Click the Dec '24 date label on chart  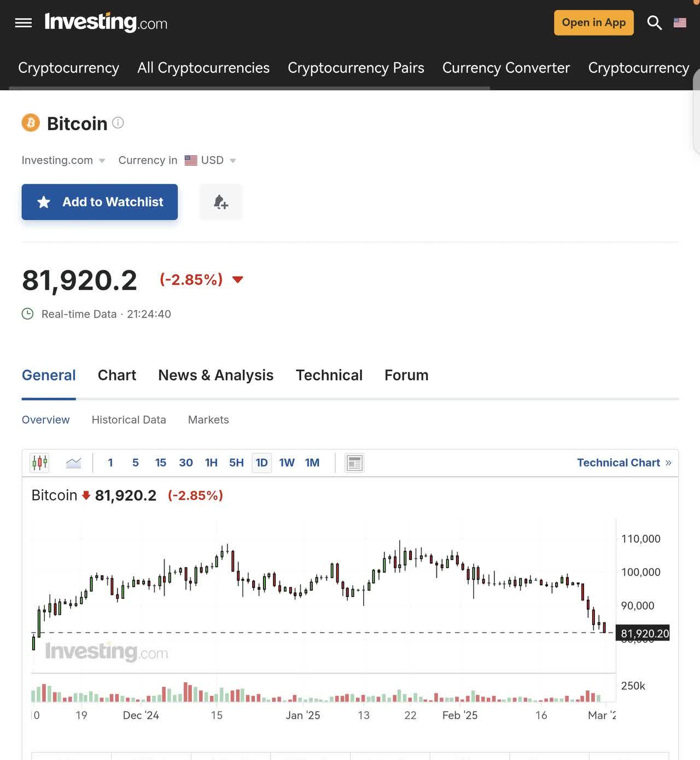coord(141,715)
